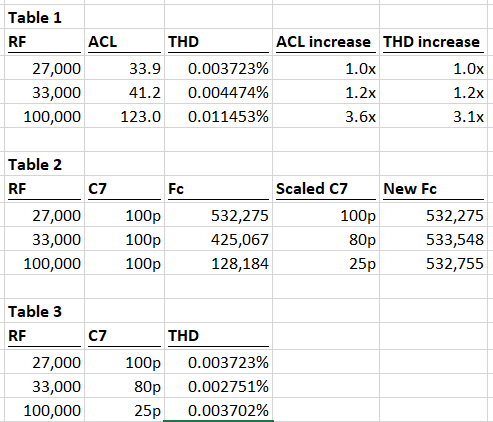The height and width of the screenshot is (422, 493).
Task: Select the Table 1 title cell
Action: (44, 17)
